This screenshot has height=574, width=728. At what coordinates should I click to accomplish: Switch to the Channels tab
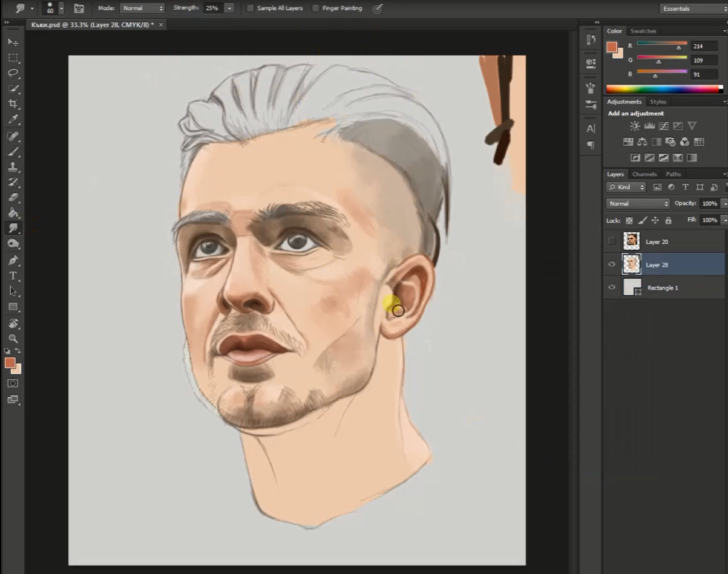644,174
